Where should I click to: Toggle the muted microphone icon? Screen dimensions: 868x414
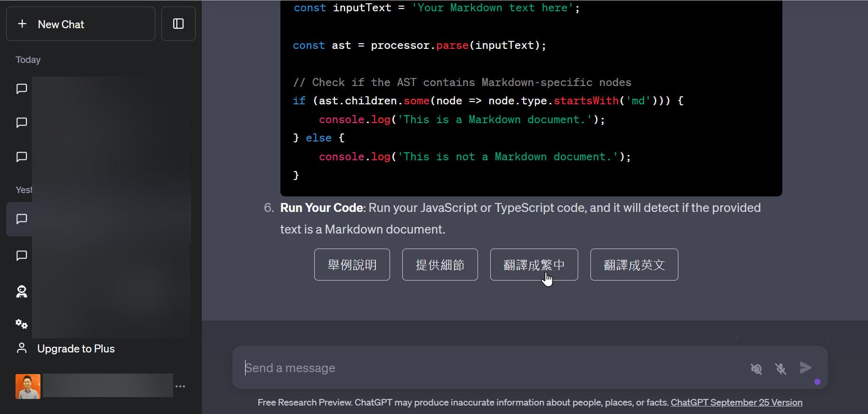coord(780,369)
